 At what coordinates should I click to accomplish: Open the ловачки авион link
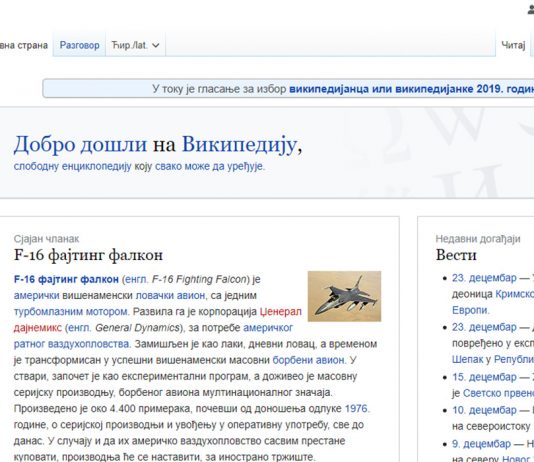171,296
